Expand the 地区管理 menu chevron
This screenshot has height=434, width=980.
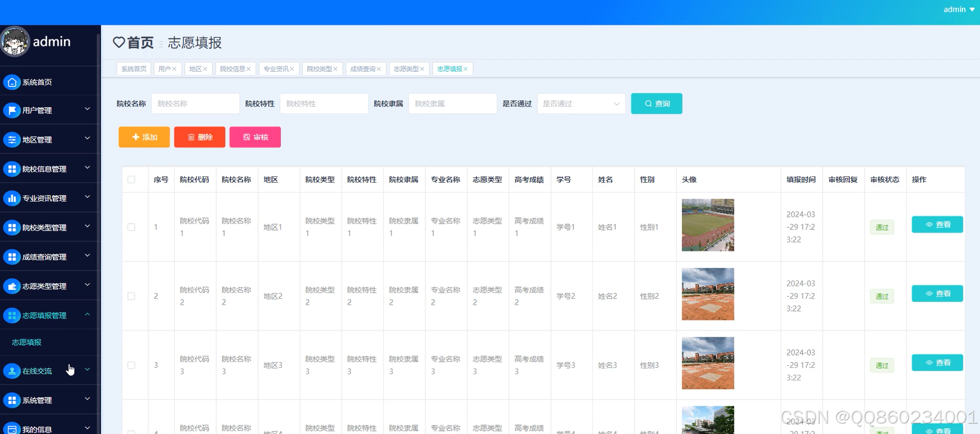[87, 138]
